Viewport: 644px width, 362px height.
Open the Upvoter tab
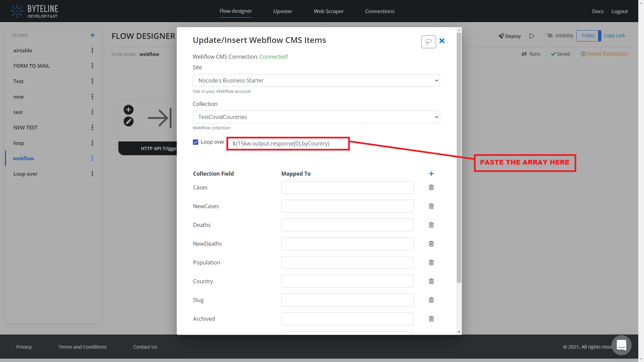283,11
